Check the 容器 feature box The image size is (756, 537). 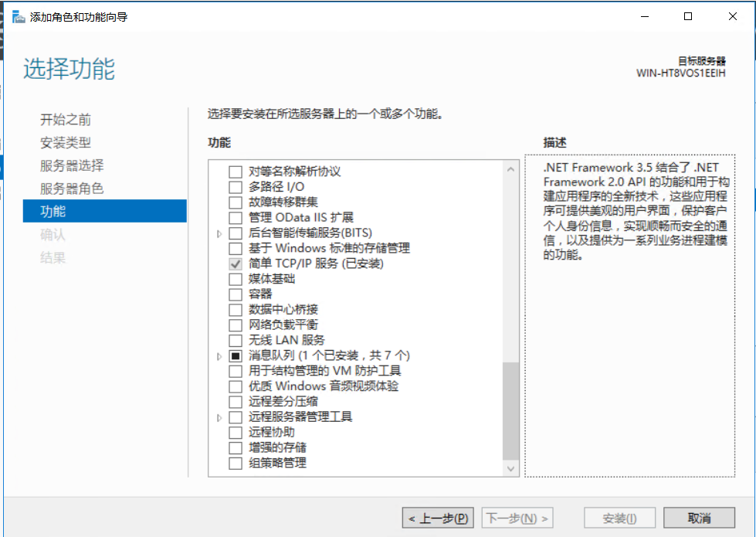234,294
